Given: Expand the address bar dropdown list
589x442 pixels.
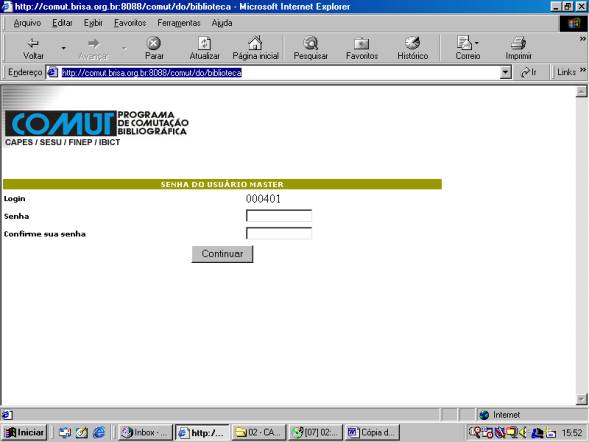Looking at the screenshot, I should pyautogui.click(x=506, y=72).
